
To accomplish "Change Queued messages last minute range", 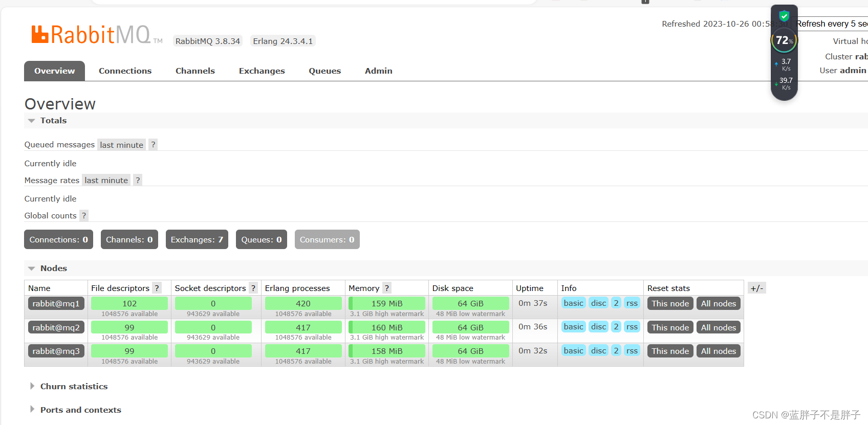I will (x=121, y=145).
